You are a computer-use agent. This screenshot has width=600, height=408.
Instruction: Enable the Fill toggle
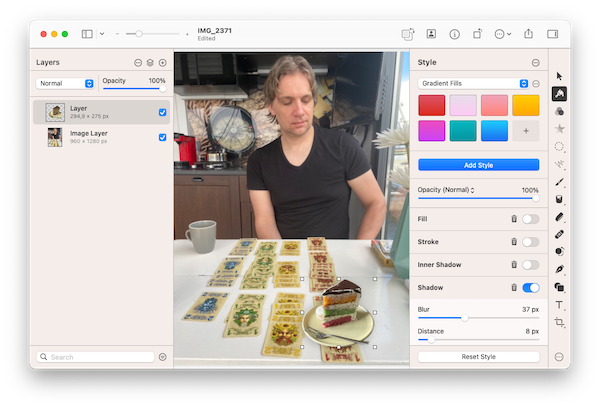(x=531, y=219)
